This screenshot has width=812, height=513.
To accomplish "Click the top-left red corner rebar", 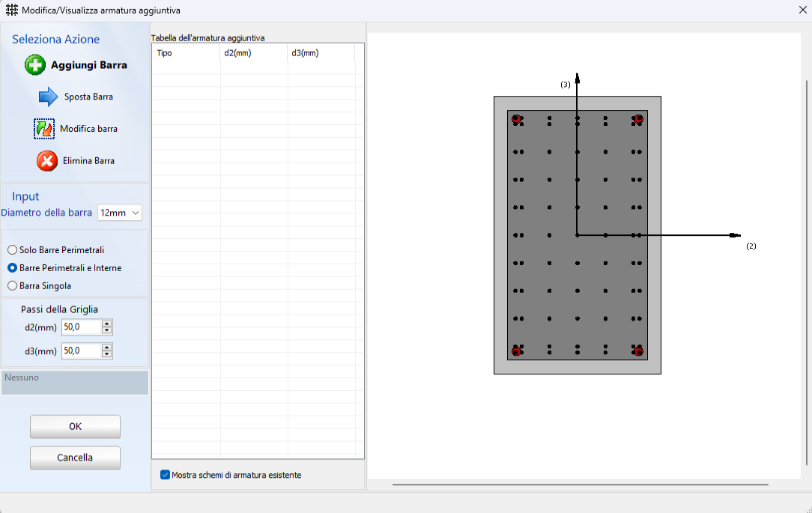I will [516, 119].
